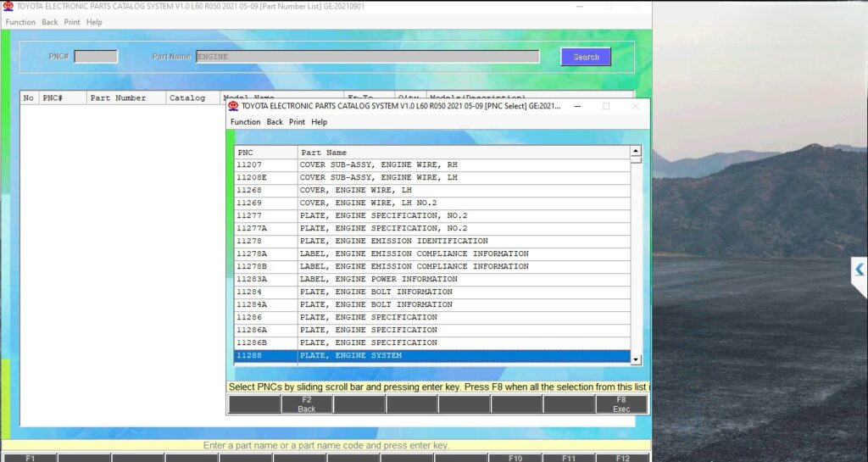Click Back menu in the main window

click(50, 22)
